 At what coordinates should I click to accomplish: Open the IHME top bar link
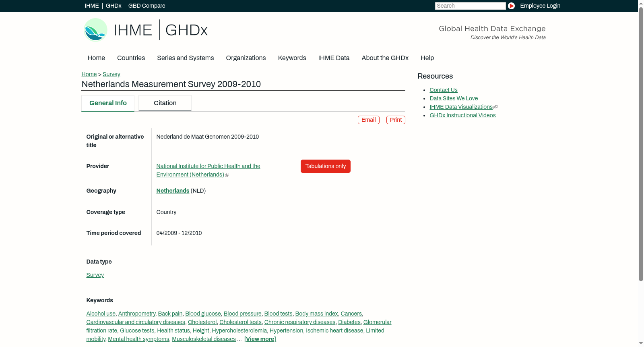[x=92, y=6]
